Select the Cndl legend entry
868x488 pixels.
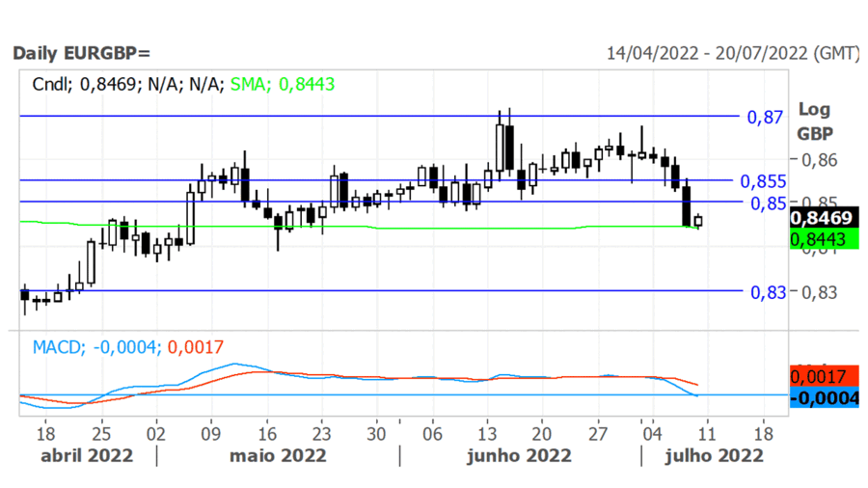point(50,85)
